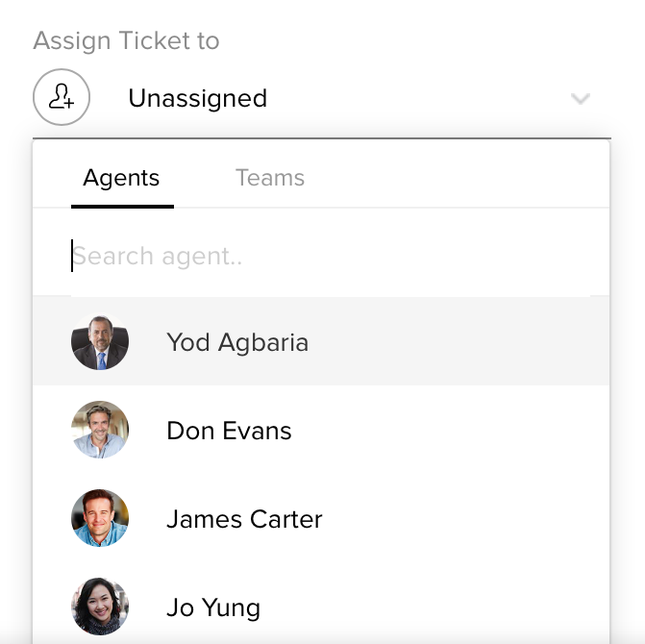The width and height of the screenshot is (645, 644).
Task: Switch to the Teams tab
Action: (269, 178)
